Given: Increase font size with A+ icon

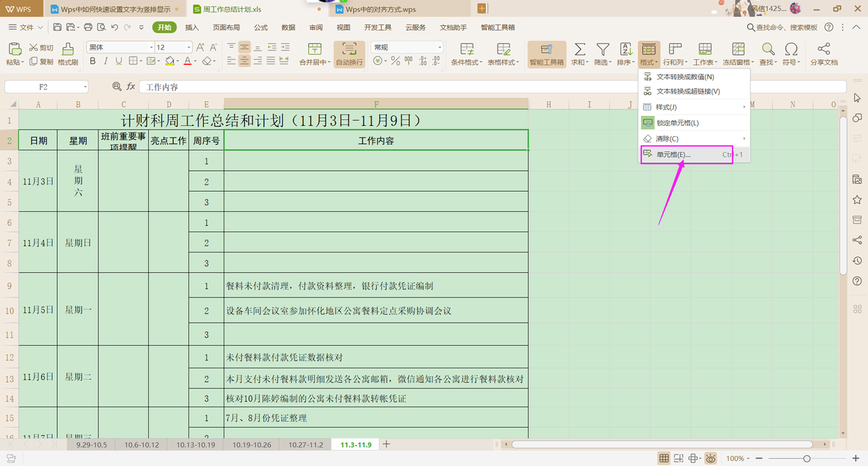Looking at the screenshot, I should 200,47.
